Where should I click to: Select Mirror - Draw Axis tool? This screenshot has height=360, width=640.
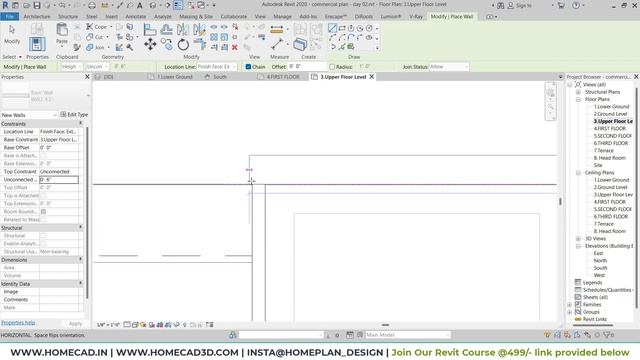point(199,29)
